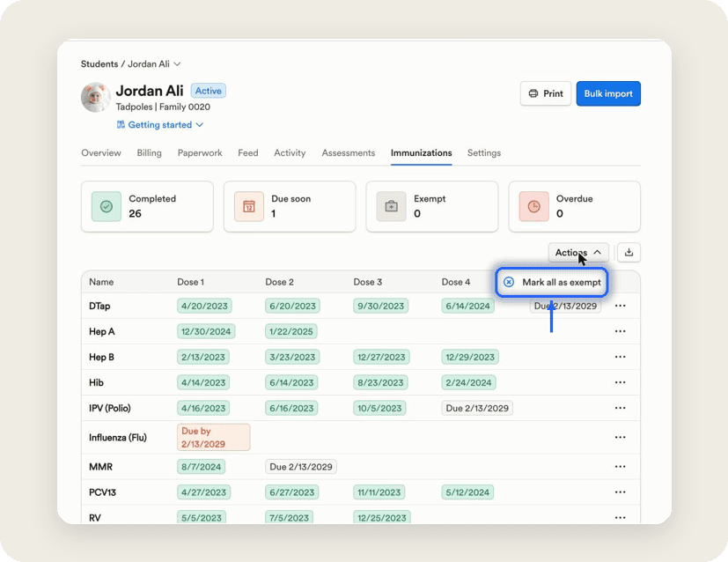Expand the Getting started dropdown
This screenshot has width=728, height=562.
[159, 124]
